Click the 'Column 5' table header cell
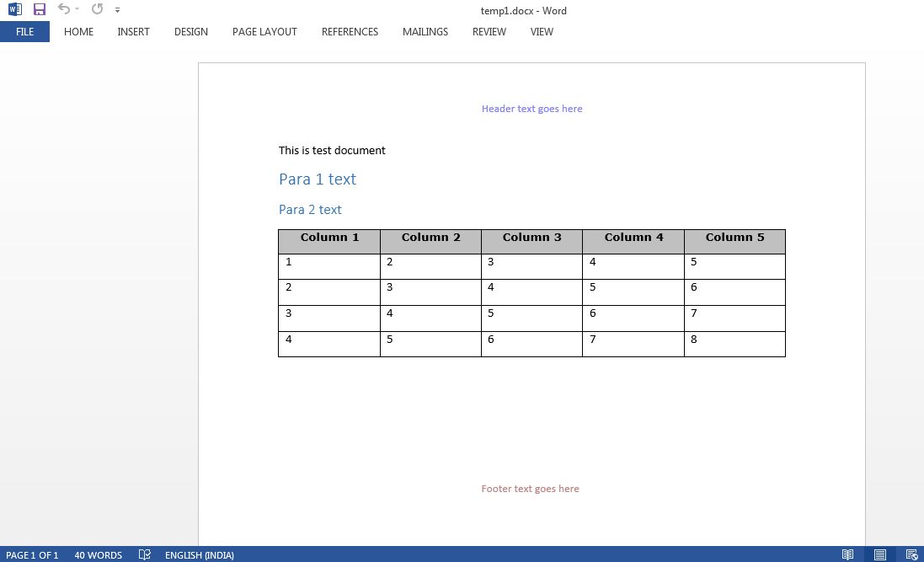Image resolution: width=924 pixels, height=562 pixels. coord(734,242)
